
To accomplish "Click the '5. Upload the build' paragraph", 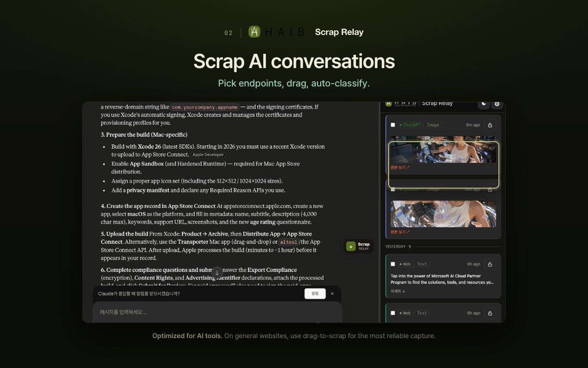I will click(211, 246).
